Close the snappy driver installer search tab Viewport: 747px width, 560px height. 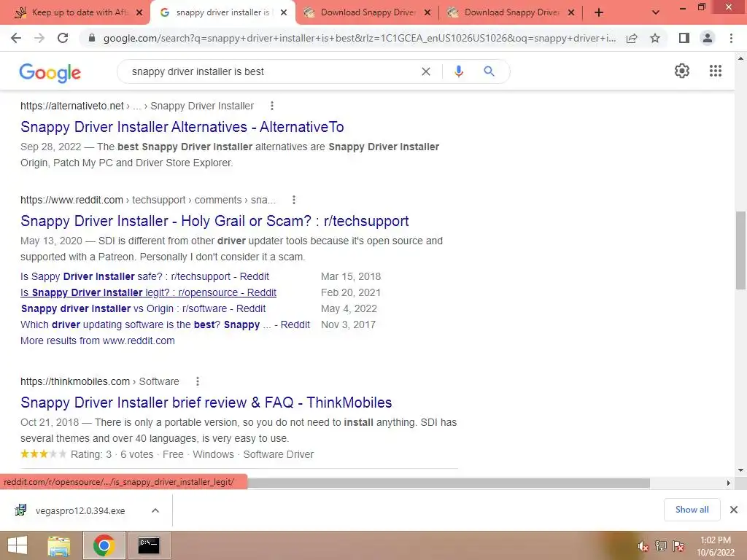(284, 13)
